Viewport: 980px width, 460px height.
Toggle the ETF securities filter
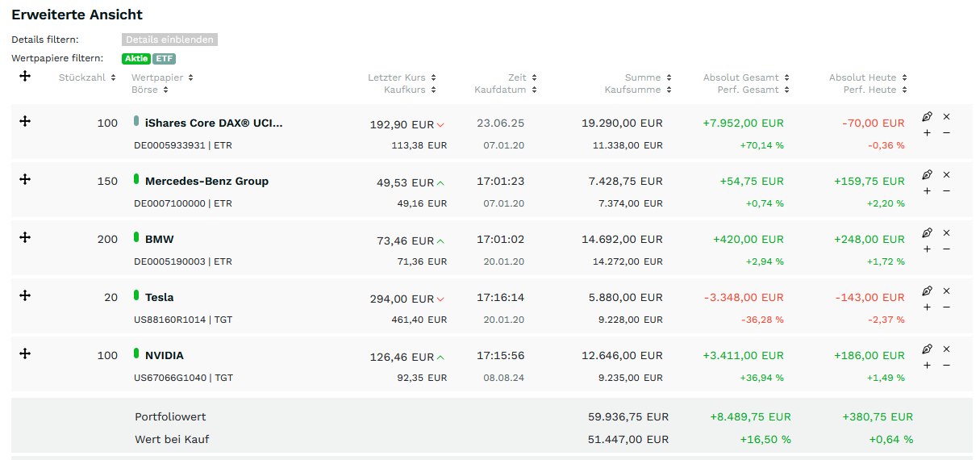(165, 59)
